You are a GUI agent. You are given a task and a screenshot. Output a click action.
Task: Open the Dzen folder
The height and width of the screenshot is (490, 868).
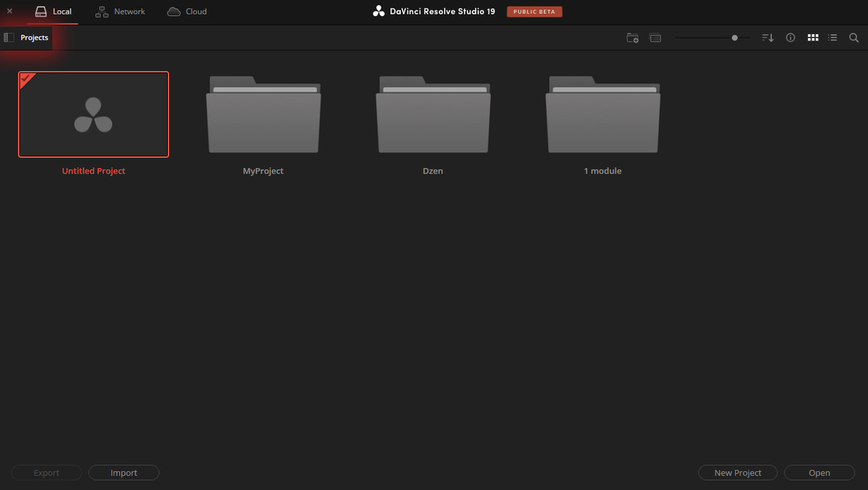(x=433, y=114)
